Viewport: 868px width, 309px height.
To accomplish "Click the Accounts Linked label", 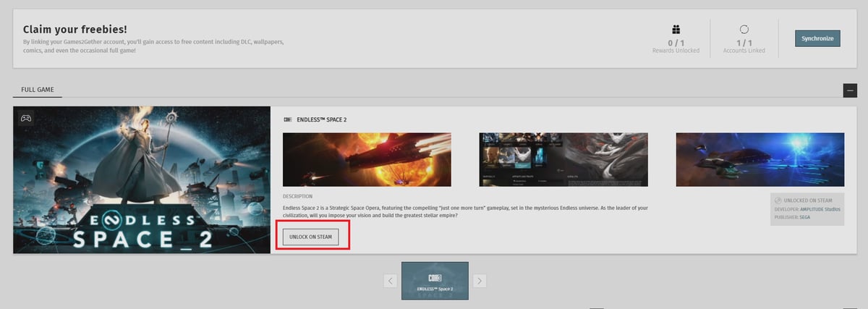I will click(x=744, y=51).
